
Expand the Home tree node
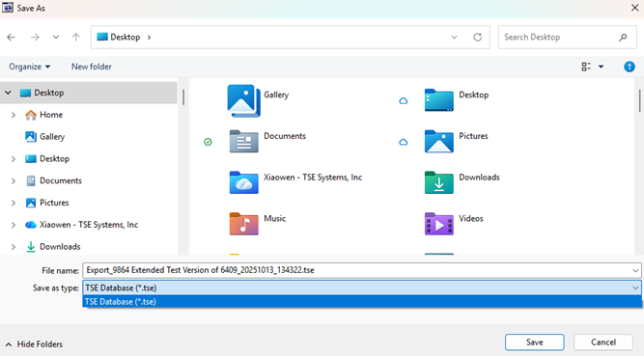click(x=14, y=115)
